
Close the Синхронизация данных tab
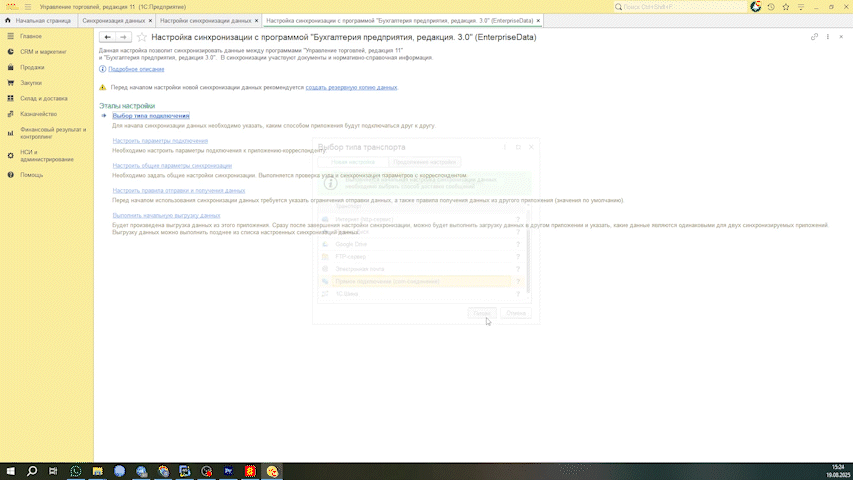[x=150, y=21]
